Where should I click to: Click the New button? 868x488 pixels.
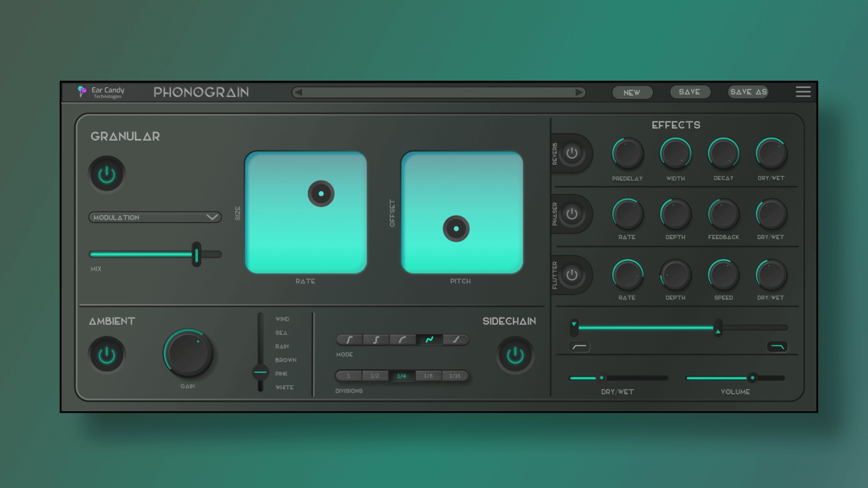point(632,92)
